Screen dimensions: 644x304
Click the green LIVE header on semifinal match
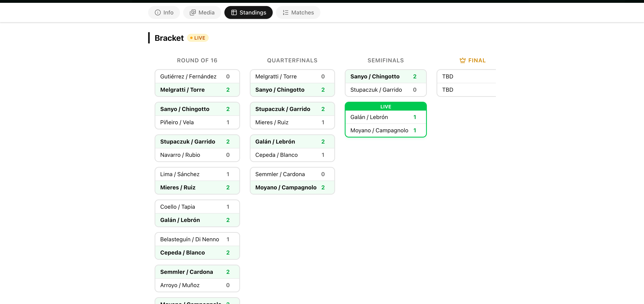click(386, 107)
